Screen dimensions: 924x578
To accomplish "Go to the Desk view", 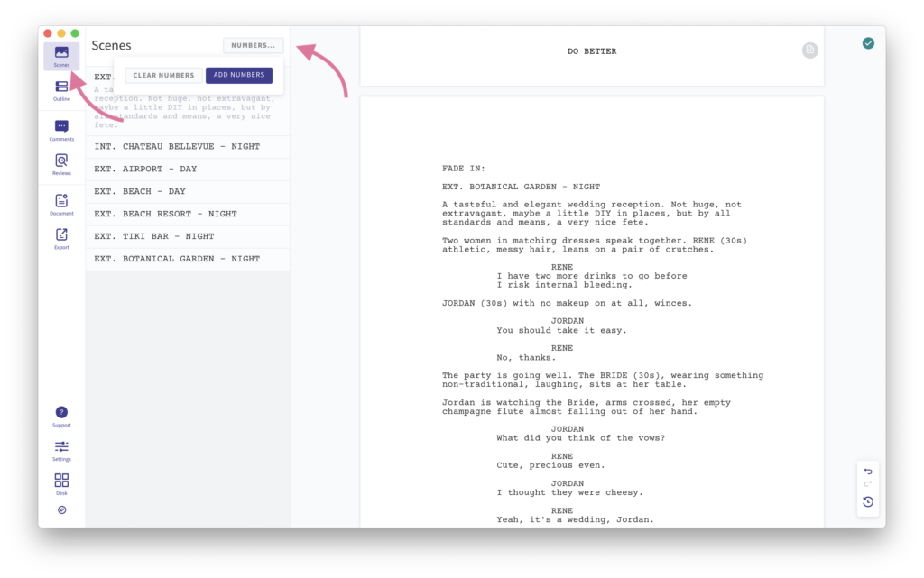I will [61, 482].
